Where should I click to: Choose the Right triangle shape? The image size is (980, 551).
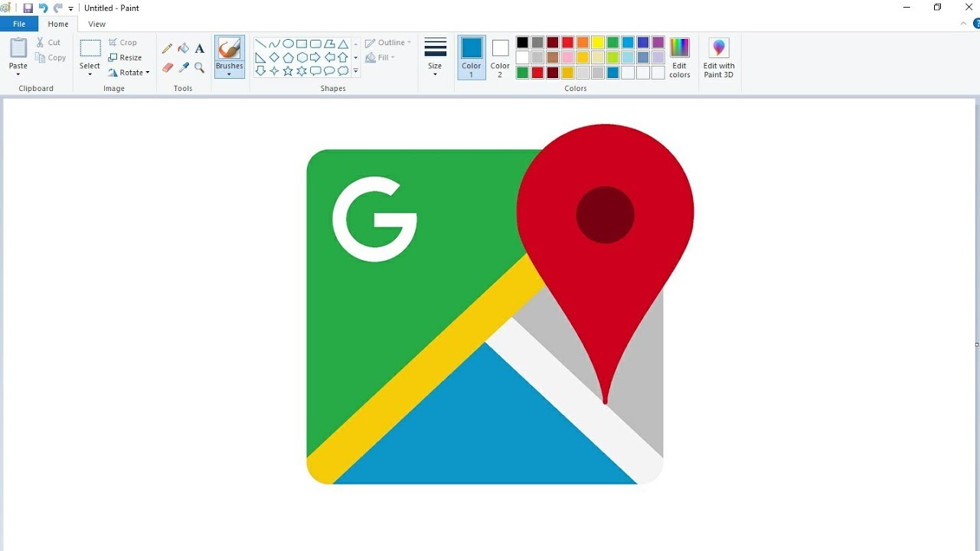pos(260,57)
